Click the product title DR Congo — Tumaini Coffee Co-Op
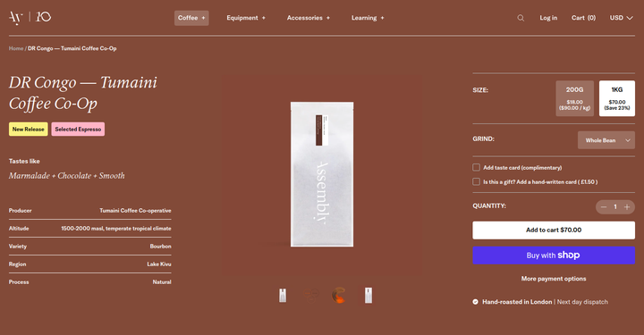 point(83,93)
